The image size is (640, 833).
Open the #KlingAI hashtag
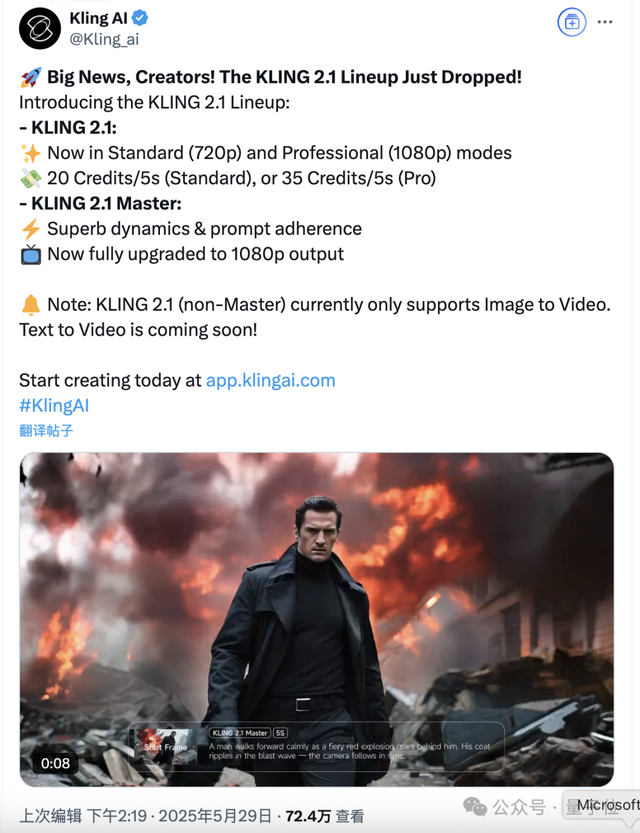point(54,405)
